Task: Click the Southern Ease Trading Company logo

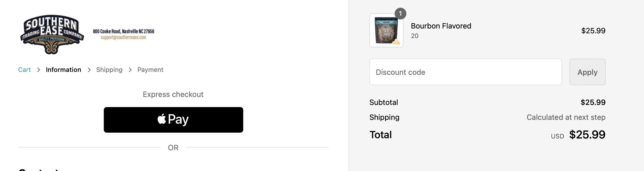Action: tap(52, 34)
